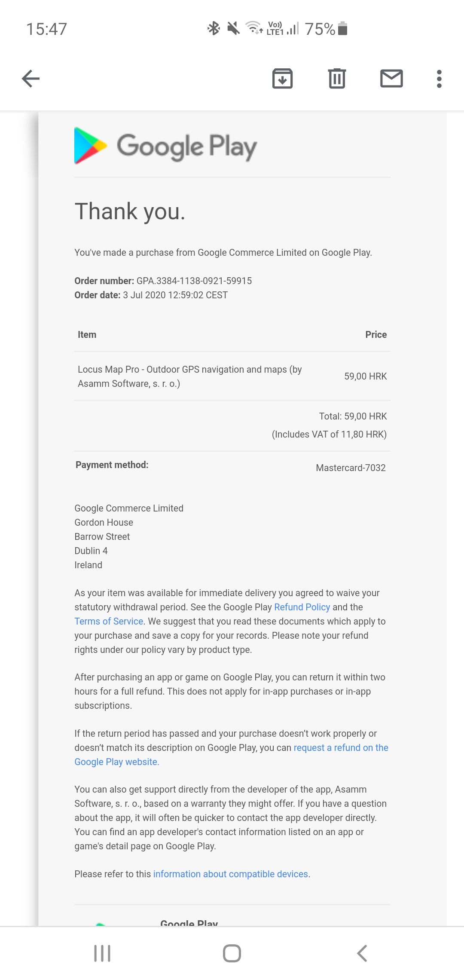Tap the Thank you heading

[x=130, y=211]
